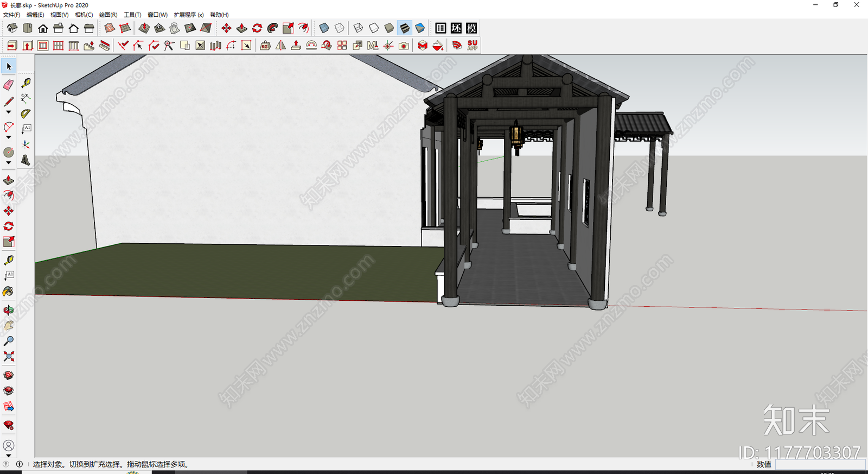868x474 pixels.
Task: Click the 模 plugin button
Action: (x=472, y=28)
